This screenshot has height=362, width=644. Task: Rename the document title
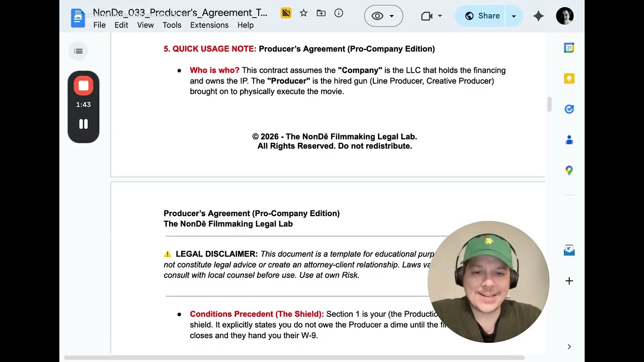coord(180,13)
